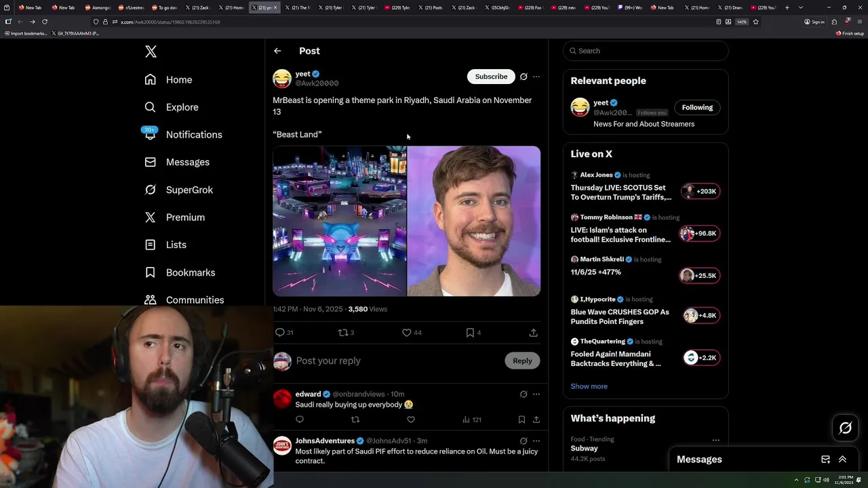Open the list all tabs dropdown
This screenshot has width=868, height=488.
(801, 7)
